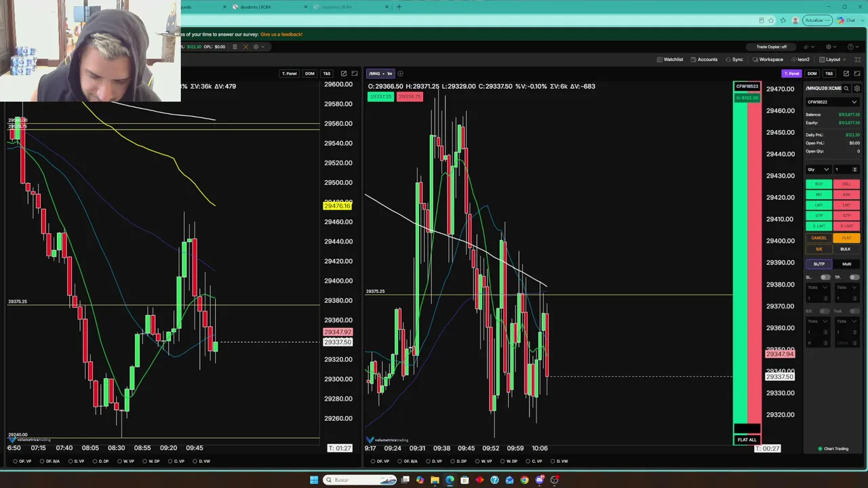Image resolution: width=868 pixels, height=488 pixels.
Task: Click the B/E breakeven button
Action: 818,249
